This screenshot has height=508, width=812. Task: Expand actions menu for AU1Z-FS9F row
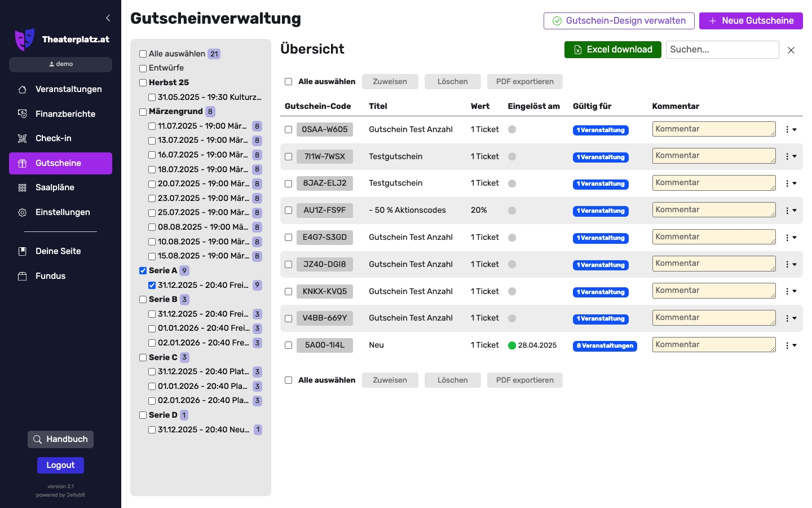coord(791,211)
